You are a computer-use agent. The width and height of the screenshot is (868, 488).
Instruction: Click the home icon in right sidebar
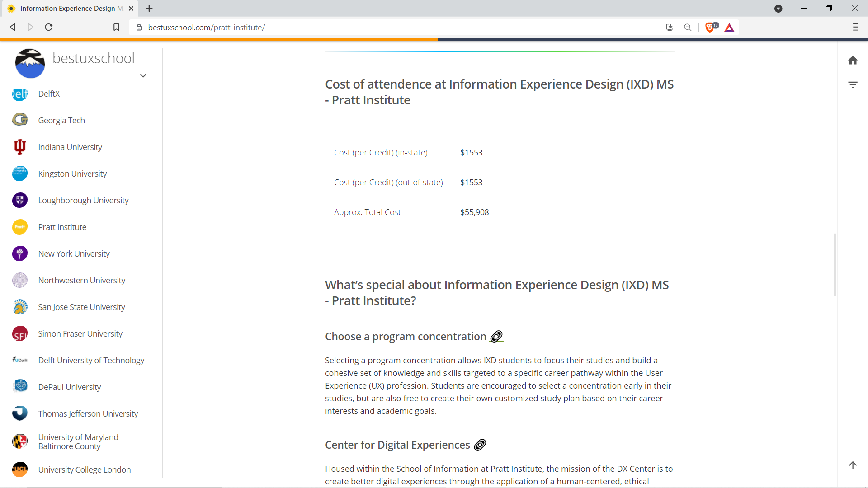coord(853,61)
